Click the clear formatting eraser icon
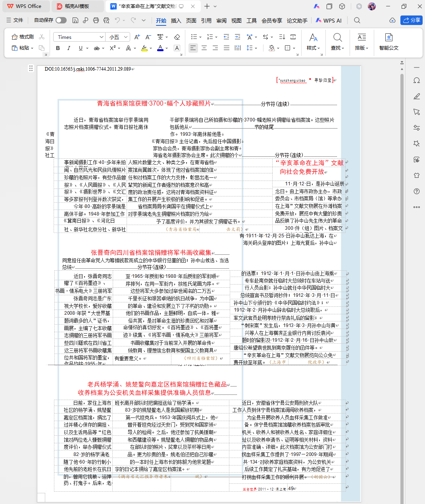425x504 pixels. (x=177, y=37)
